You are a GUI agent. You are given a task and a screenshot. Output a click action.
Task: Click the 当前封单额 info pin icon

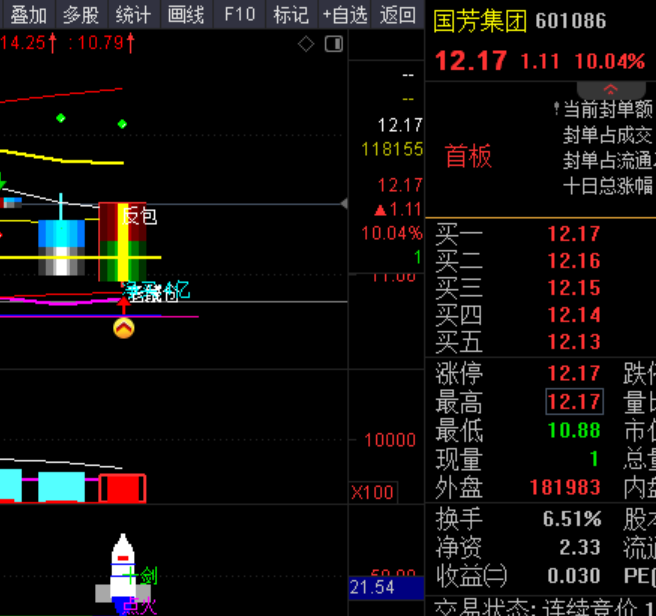coord(556,109)
